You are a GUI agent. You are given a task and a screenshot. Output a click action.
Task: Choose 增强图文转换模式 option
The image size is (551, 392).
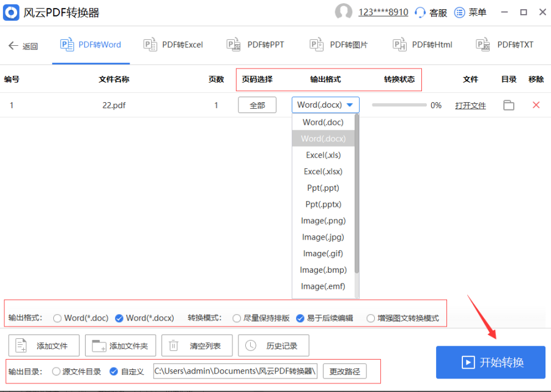tap(371, 318)
